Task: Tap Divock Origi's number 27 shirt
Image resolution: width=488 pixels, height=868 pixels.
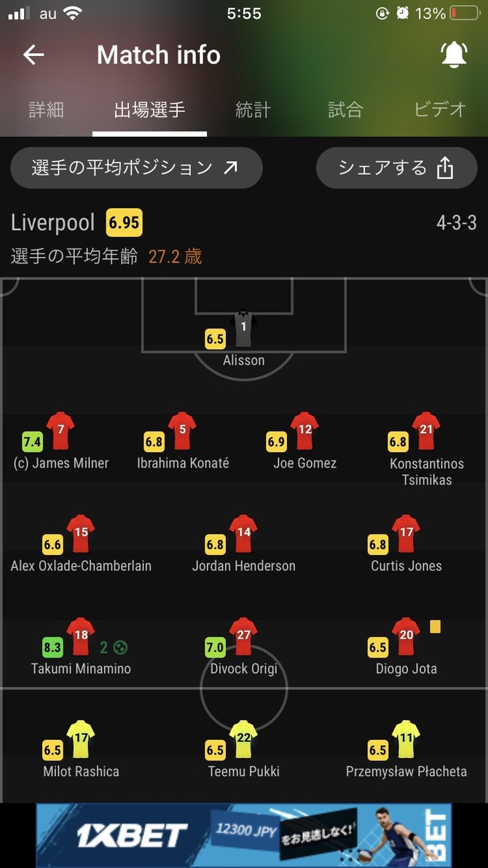Action: click(x=243, y=636)
